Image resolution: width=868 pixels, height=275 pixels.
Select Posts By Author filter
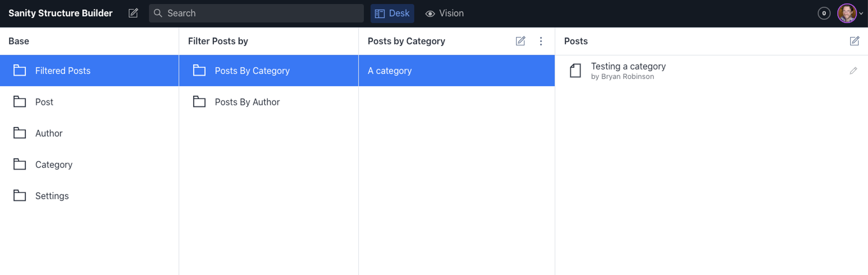coord(247,102)
